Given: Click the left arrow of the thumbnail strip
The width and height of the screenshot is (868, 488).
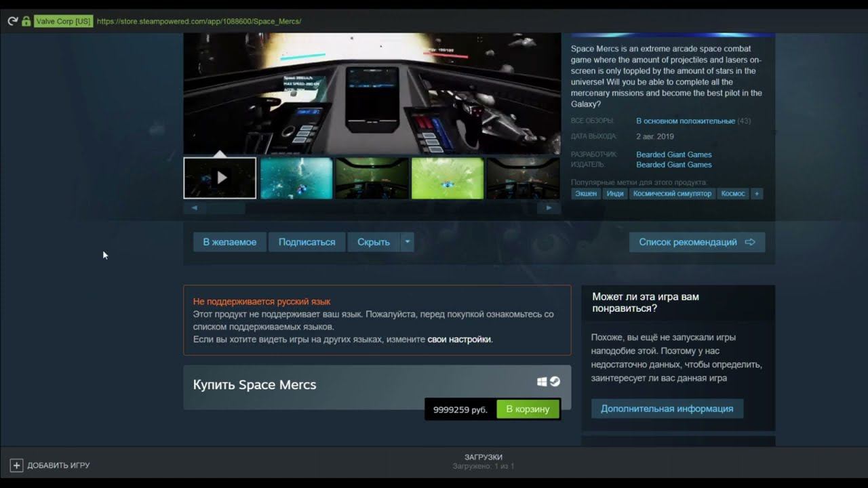Looking at the screenshot, I should pos(195,208).
